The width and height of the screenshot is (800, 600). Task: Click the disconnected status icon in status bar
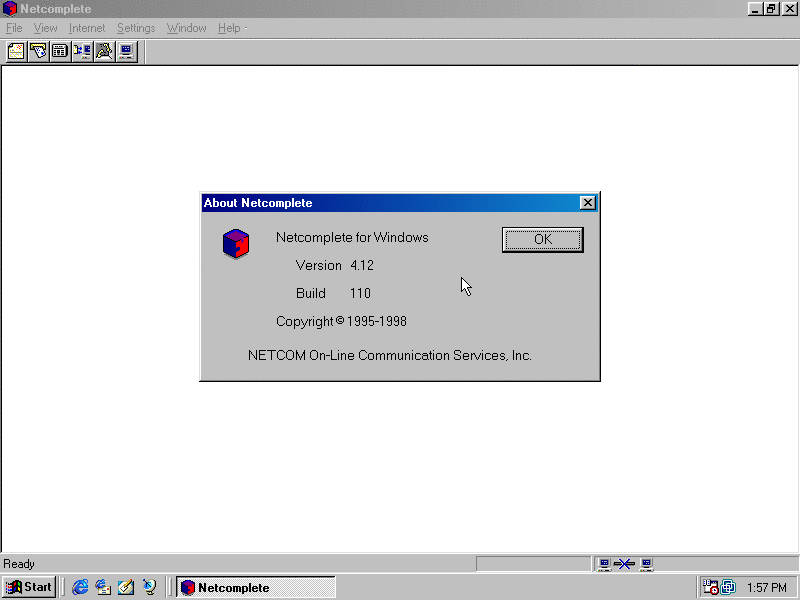coord(625,564)
